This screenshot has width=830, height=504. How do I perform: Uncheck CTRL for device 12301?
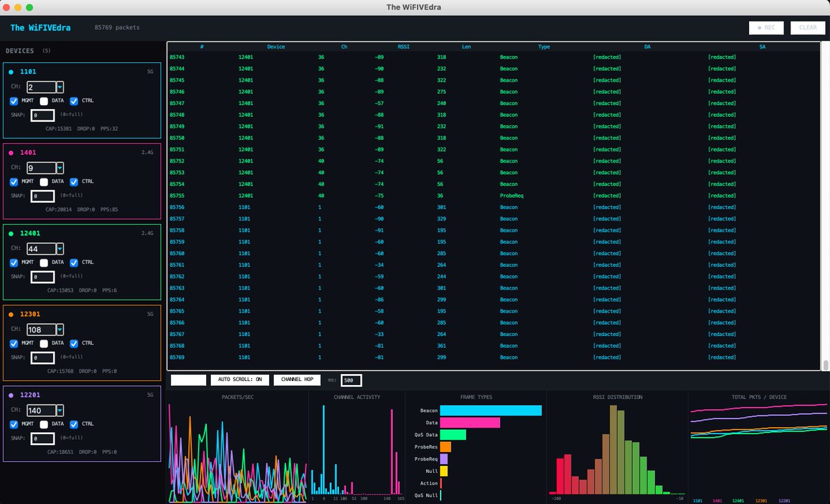[x=74, y=343]
